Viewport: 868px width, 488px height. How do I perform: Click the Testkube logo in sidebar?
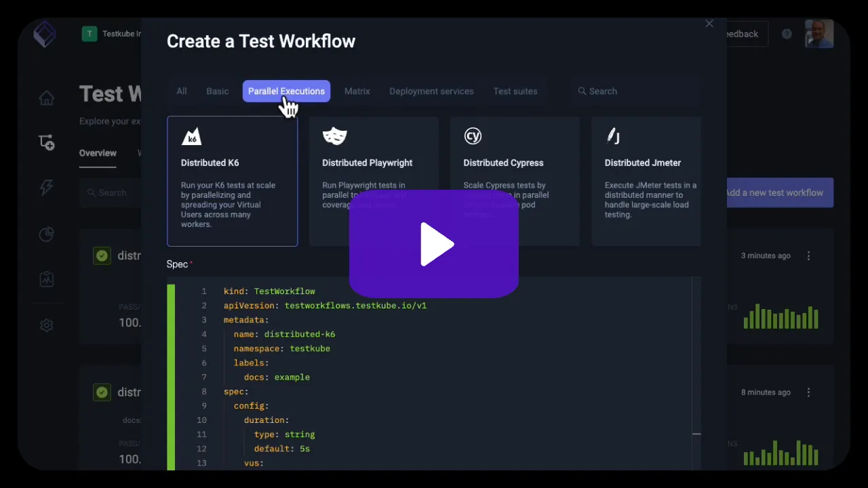coord(45,33)
